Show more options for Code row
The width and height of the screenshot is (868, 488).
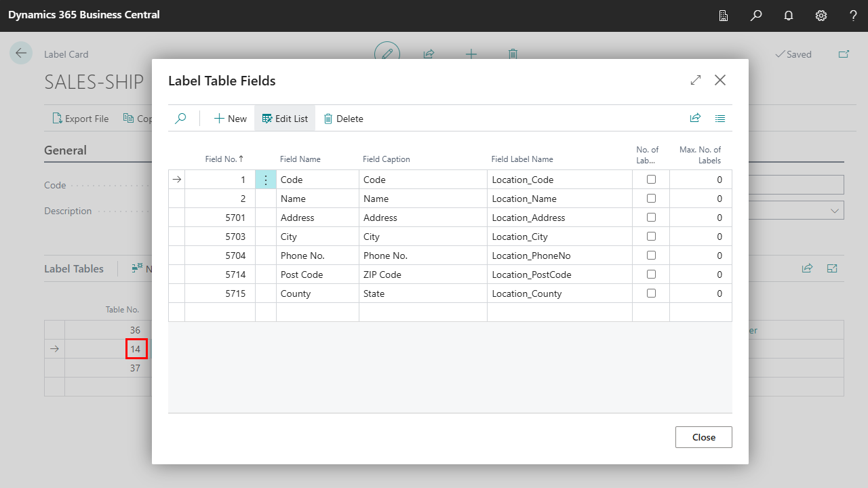[x=266, y=180]
